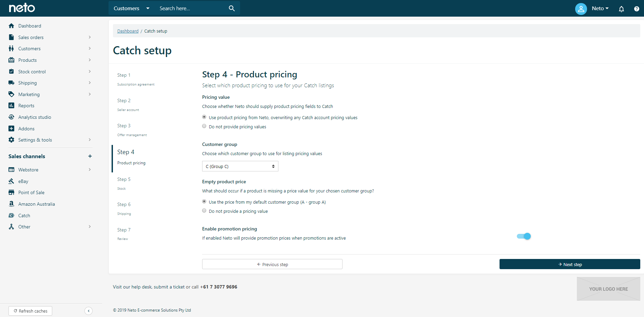The height and width of the screenshot is (317, 644).
Task: Open the Dashboard breadcrumb link
Action: pos(128,31)
